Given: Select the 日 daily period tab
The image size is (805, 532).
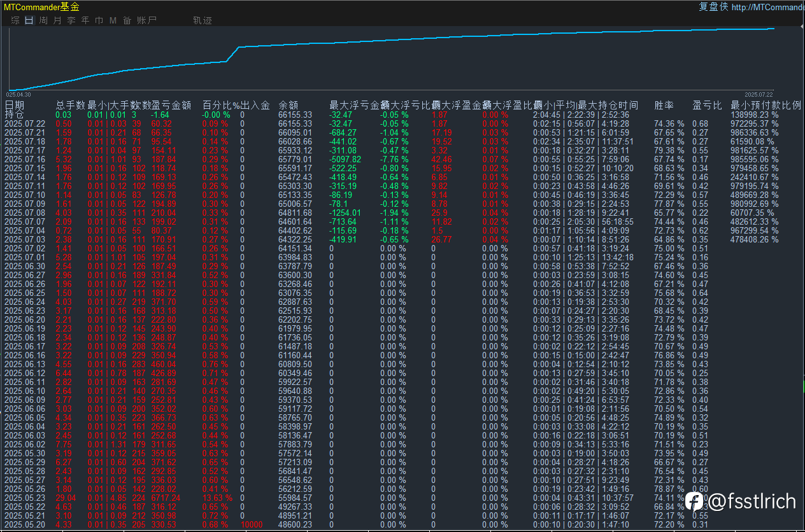Looking at the screenshot, I should (29, 20).
